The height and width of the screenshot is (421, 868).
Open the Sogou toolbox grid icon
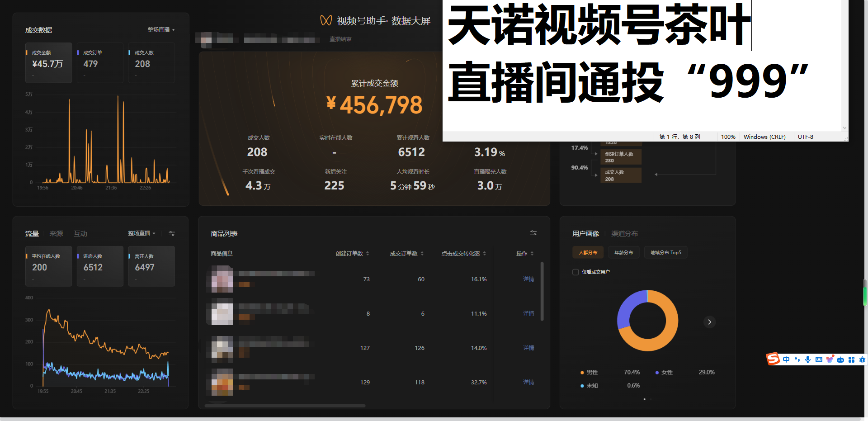click(x=851, y=360)
